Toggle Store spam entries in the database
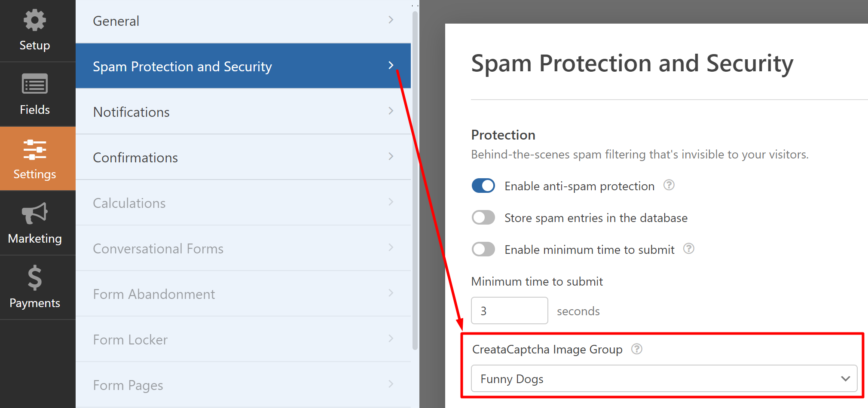 [483, 217]
